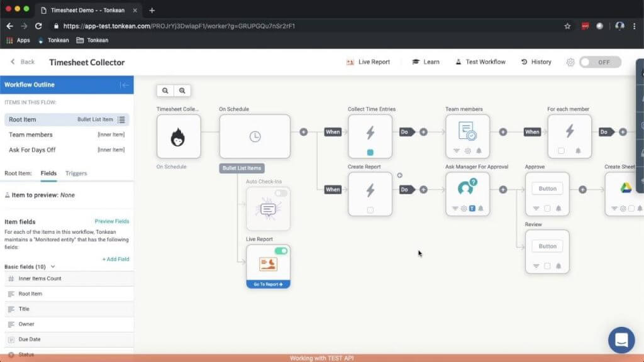Click + Add Field link
Viewport: 644px width, 362px height.
point(116,260)
